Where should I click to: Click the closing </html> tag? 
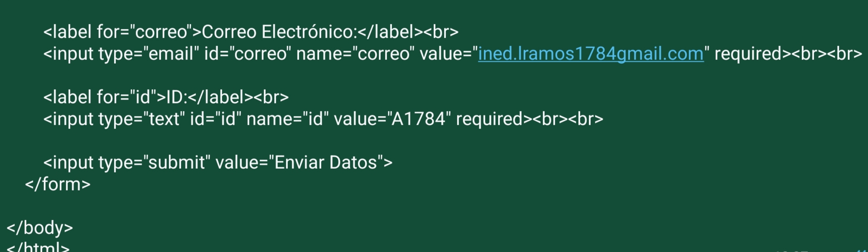coord(38,248)
